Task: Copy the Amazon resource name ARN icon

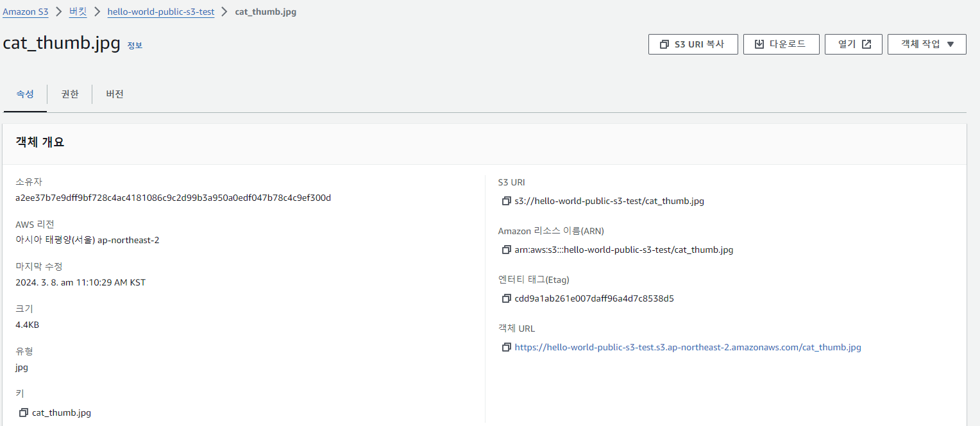Action: coord(507,250)
